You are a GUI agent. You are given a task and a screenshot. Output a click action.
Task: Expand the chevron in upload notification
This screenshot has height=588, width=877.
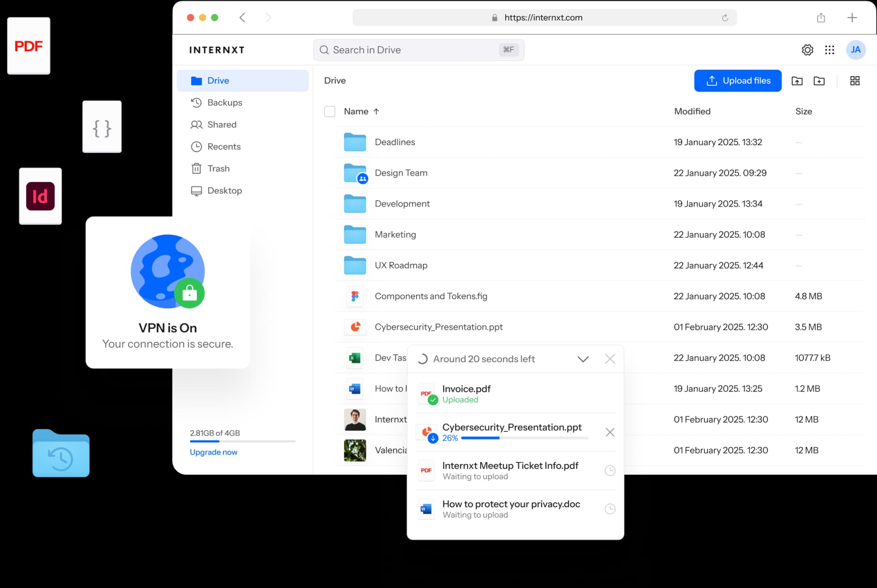[x=583, y=359]
